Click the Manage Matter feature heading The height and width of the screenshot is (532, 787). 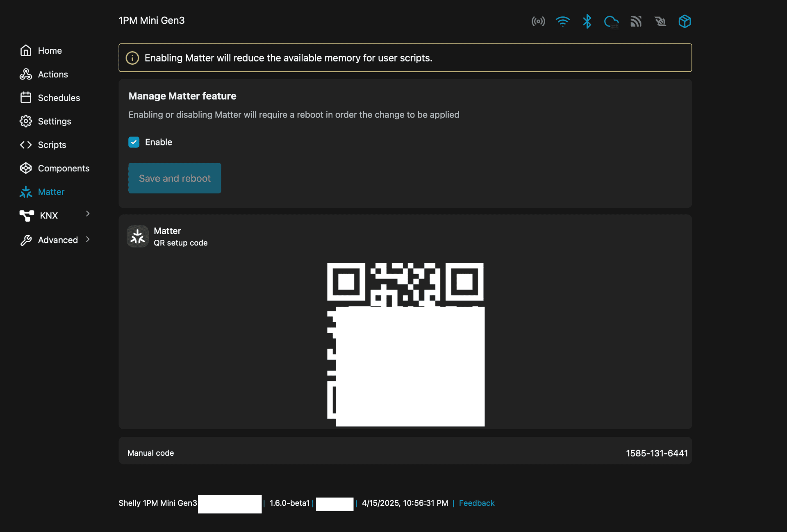coord(182,96)
